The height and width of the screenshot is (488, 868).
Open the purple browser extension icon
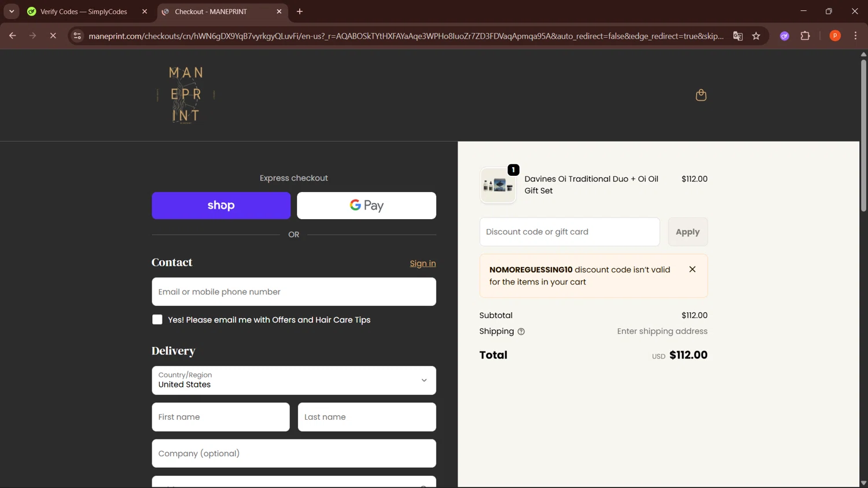(x=785, y=36)
